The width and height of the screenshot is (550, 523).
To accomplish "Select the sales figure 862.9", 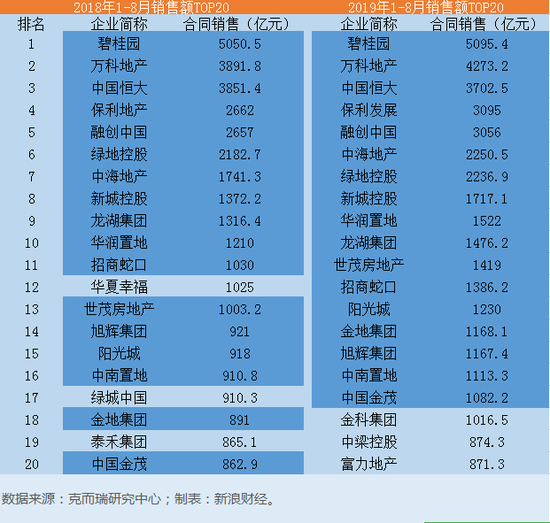I will point(240,465).
